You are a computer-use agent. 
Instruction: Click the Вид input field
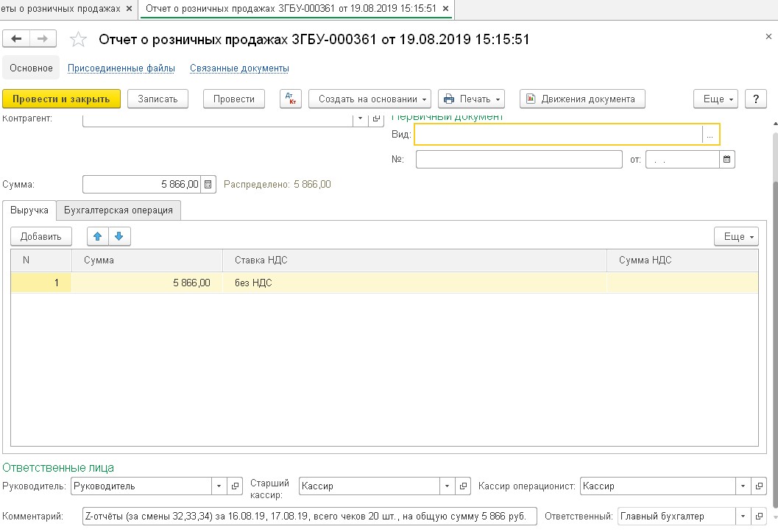pos(558,135)
